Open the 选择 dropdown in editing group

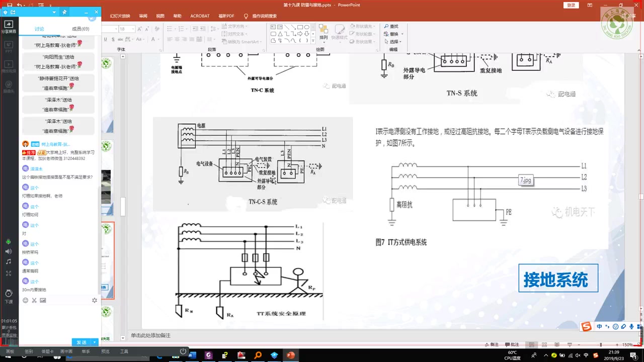tap(394, 42)
